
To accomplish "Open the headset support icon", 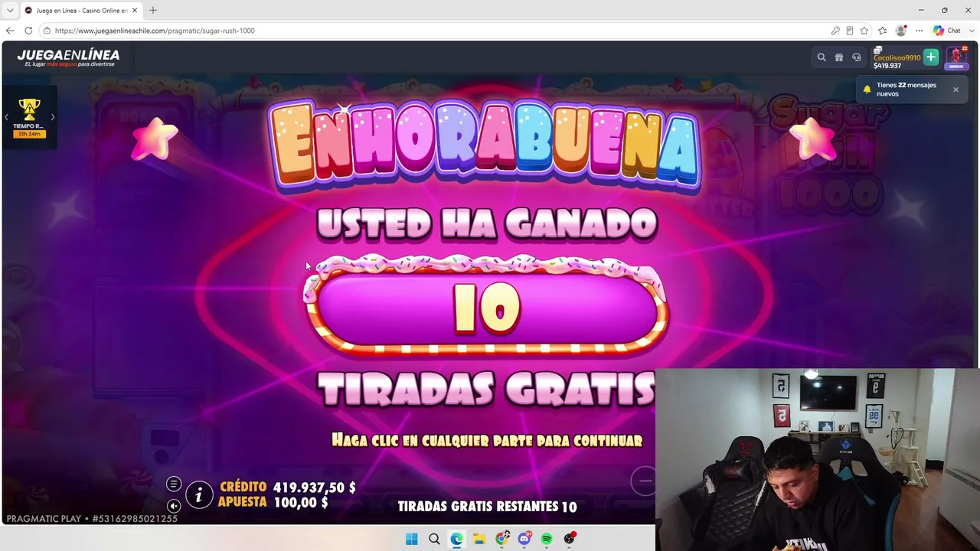I will 857,57.
